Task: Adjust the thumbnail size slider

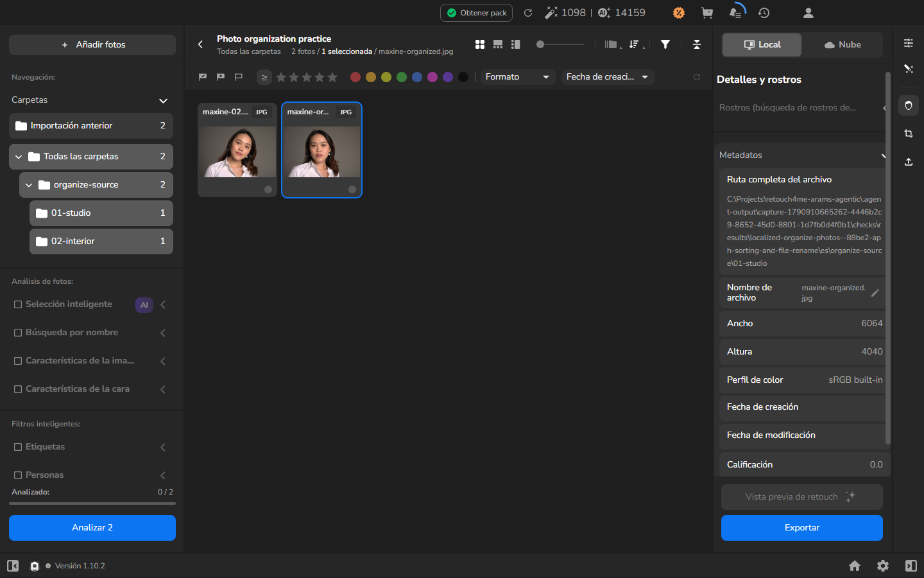Action: pos(560,44)
